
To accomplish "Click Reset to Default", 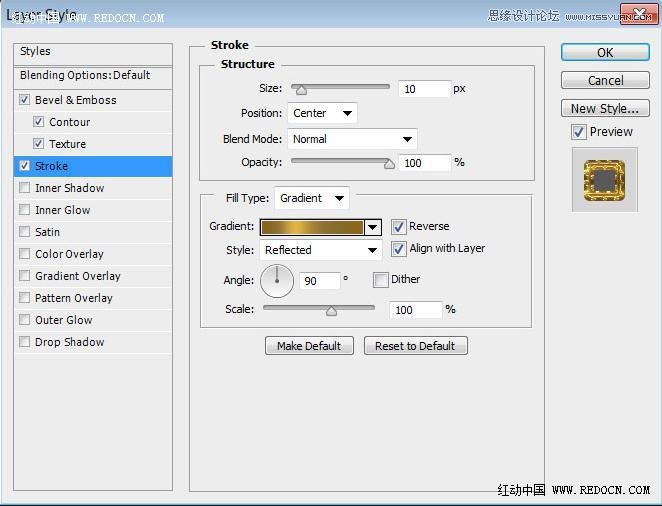I will (415, 346).
